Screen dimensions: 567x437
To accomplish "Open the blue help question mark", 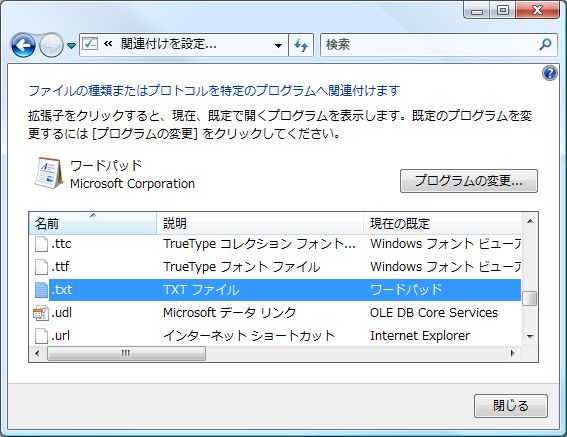I will [550, 73].
